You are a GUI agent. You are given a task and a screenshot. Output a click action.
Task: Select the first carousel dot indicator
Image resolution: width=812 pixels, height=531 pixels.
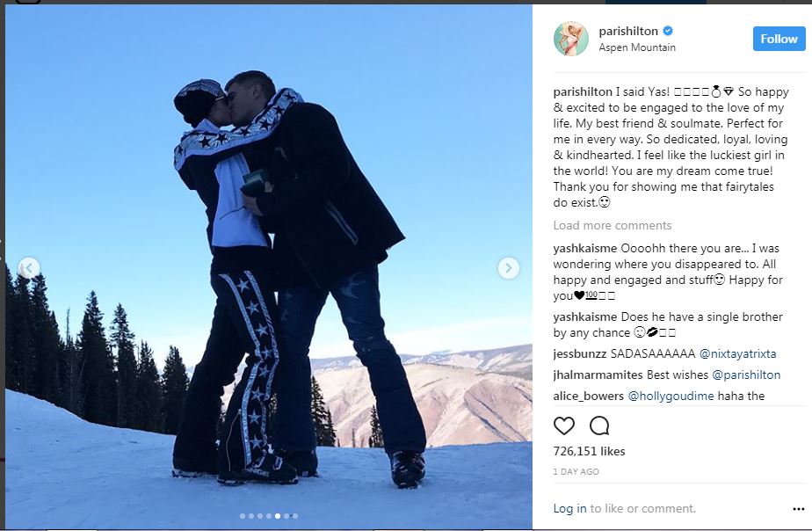pos(243,516)
